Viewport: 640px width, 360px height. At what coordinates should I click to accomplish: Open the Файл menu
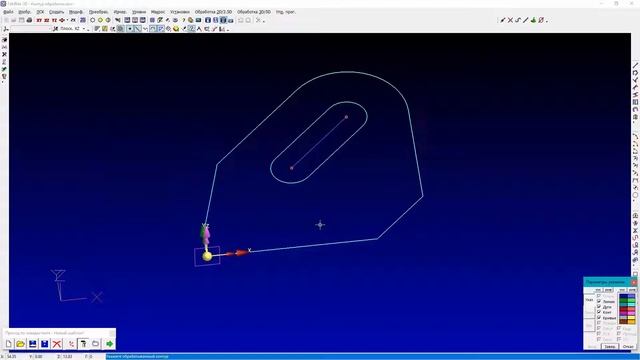pyautogui.click(x=8, y=12)
